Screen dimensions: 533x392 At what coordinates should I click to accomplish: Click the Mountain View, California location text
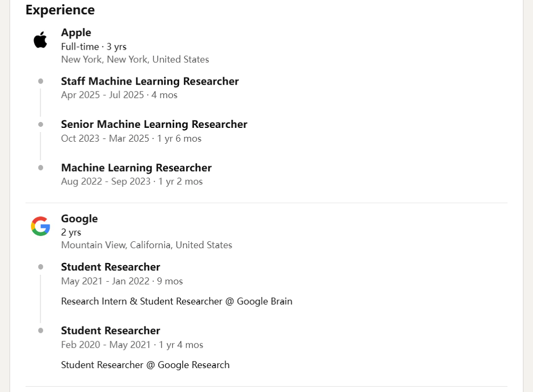click(x=147, y=245)
